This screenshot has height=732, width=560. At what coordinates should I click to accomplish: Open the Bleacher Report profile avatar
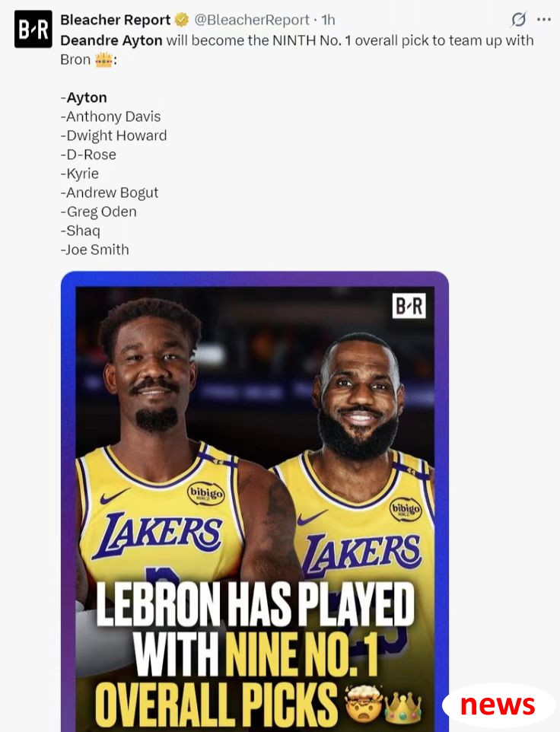pos(33,29)
